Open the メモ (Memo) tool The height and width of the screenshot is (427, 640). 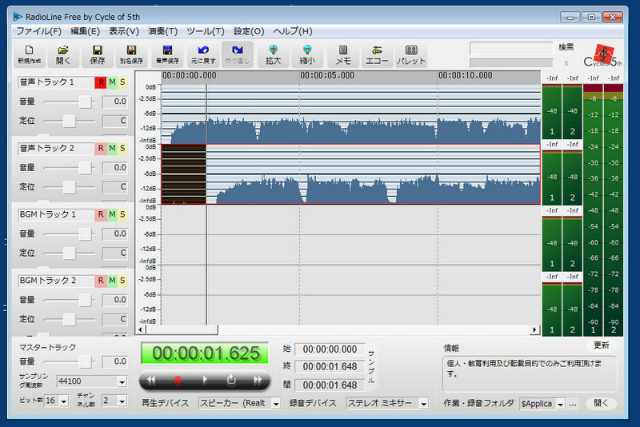[343, 54]
